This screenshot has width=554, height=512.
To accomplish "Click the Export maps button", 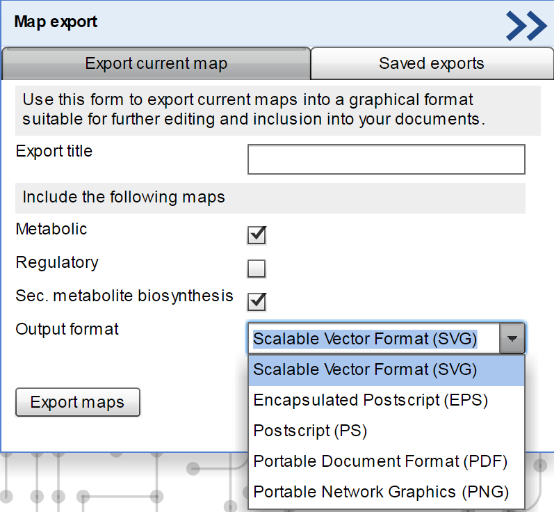I will pos(77,402).
